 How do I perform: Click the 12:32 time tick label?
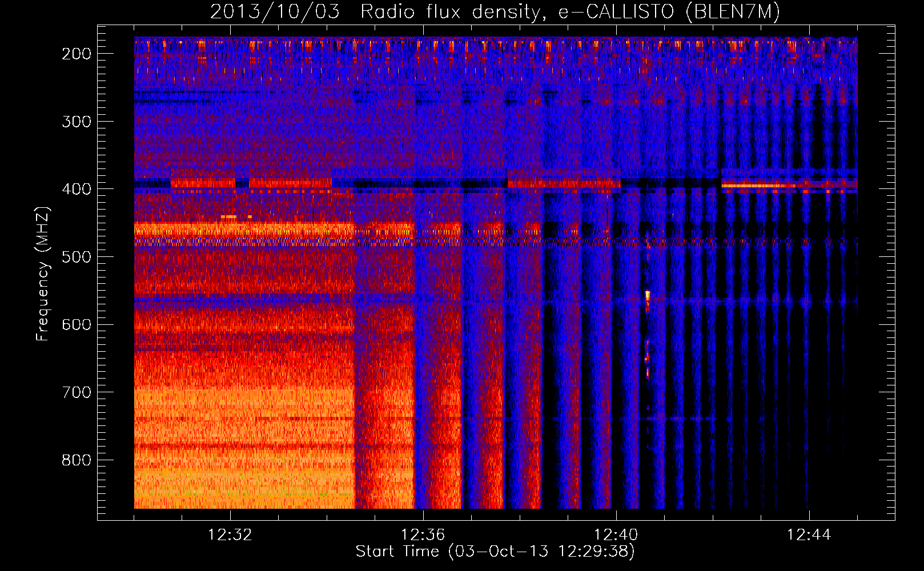pos(230,535)
